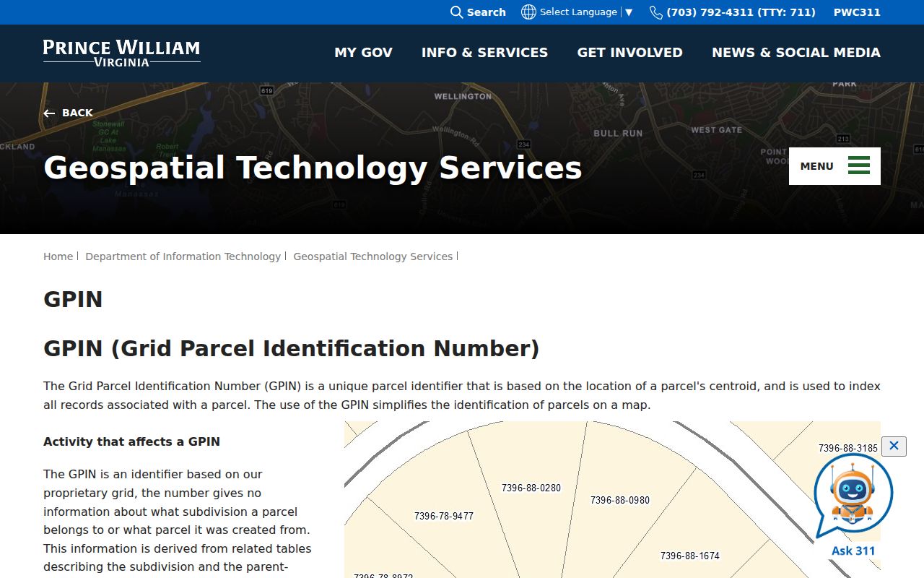Open the Select Language dropdown arrow

(x=629, y=12)
